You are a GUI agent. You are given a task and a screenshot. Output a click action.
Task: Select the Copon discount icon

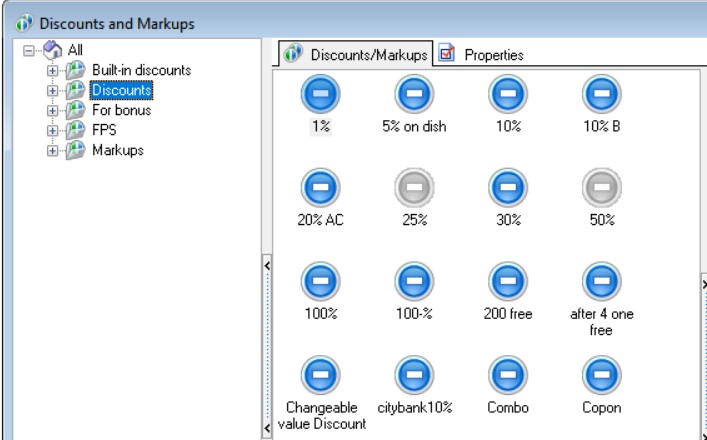[x=601, y=377]
